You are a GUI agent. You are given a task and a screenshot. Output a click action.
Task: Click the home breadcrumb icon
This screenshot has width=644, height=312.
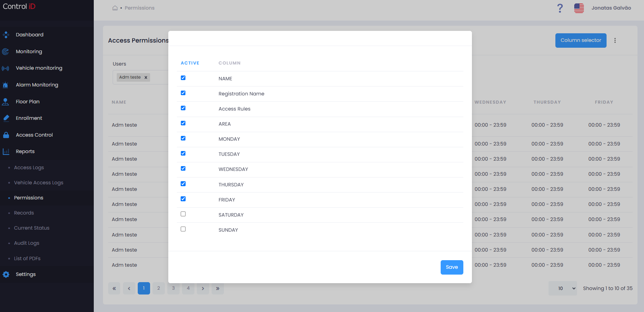tap(115, 8)
